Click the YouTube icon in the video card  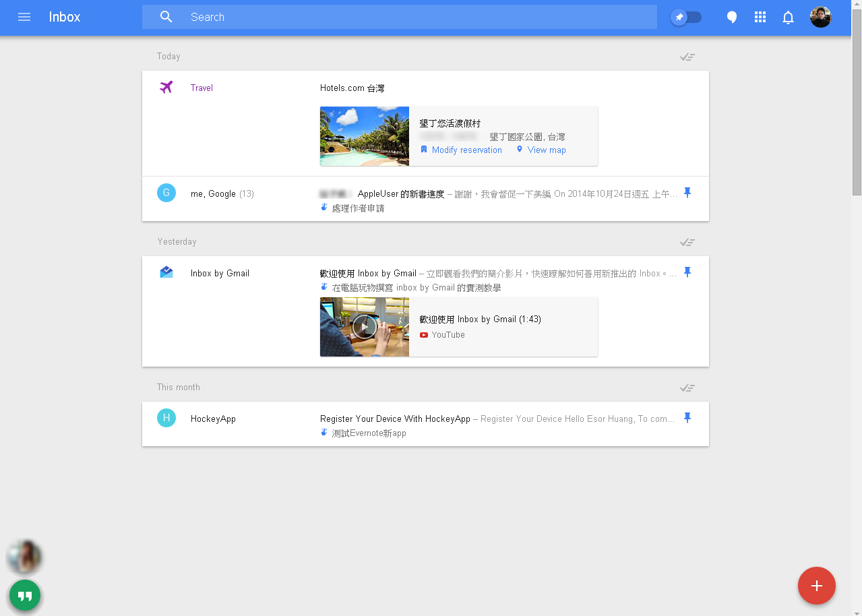pos(423,334)
